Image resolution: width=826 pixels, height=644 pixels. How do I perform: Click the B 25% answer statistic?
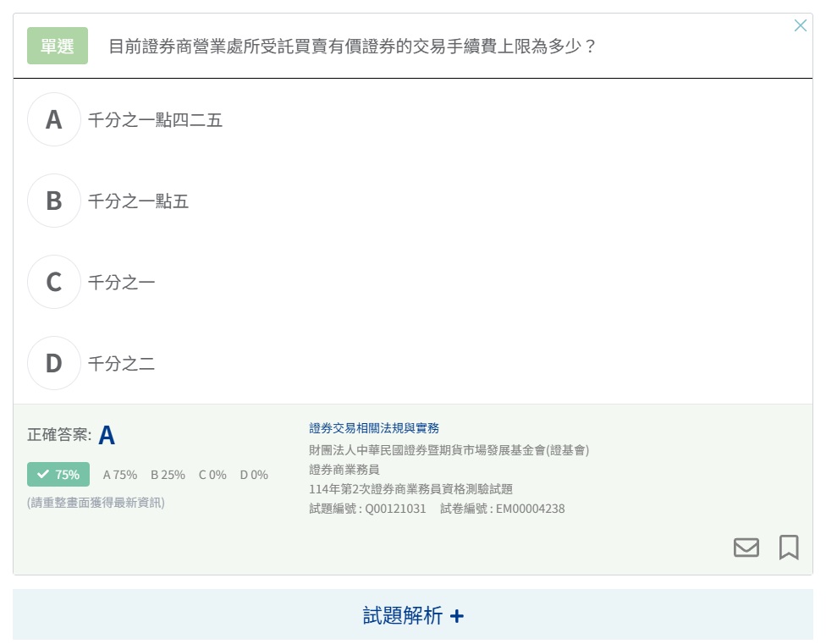pos(168,475)
